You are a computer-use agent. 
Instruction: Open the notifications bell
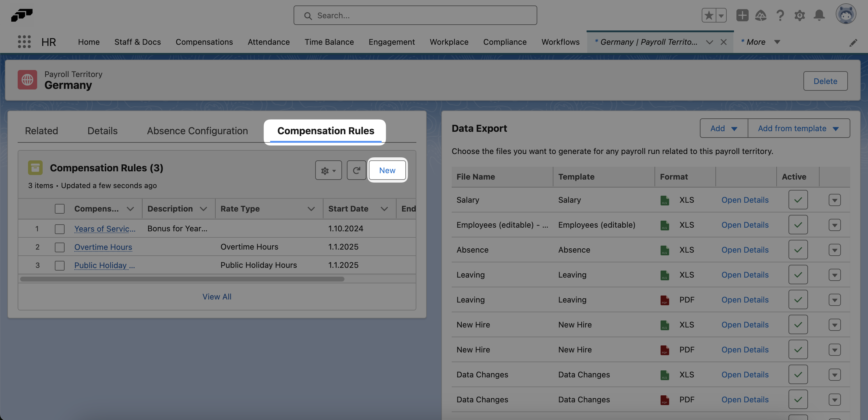819,15
